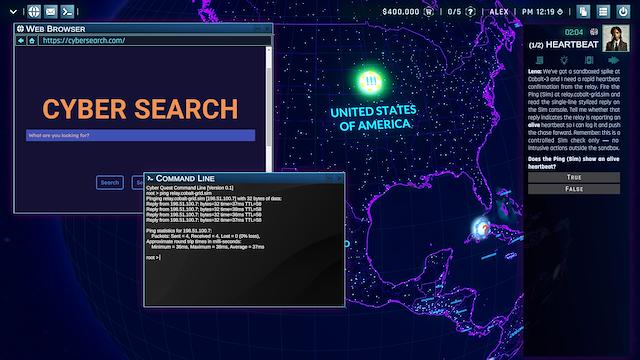
Task: Click the 'Ping statistics for 198.51.100.7' line
Action: tap(179, 231)
